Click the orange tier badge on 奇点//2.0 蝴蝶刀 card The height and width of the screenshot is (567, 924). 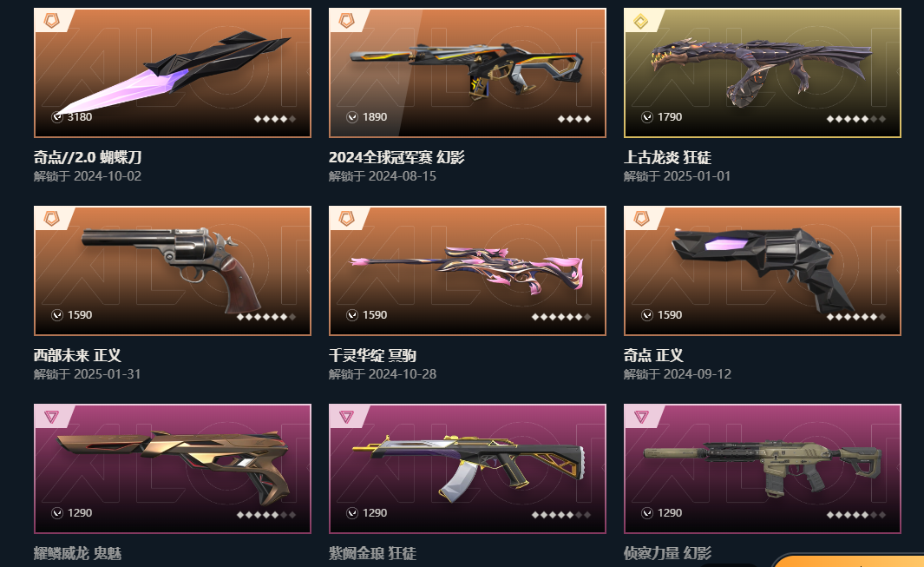point(52,21)
